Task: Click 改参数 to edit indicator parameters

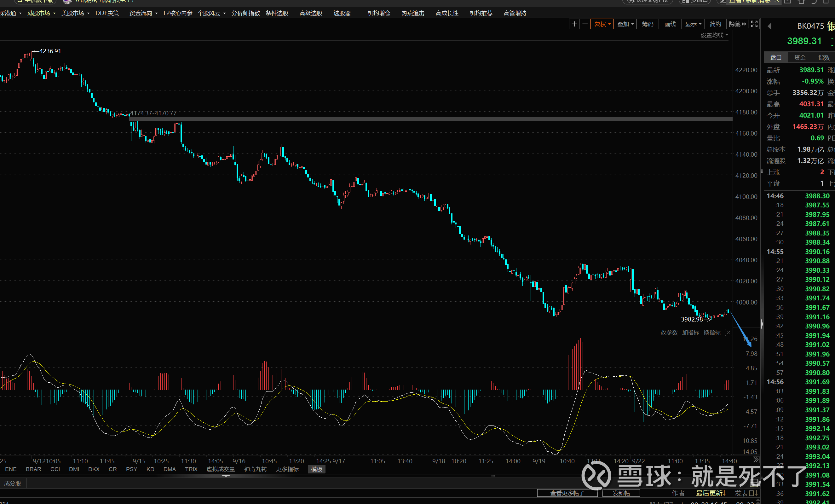Action: [x=669, y=333]
